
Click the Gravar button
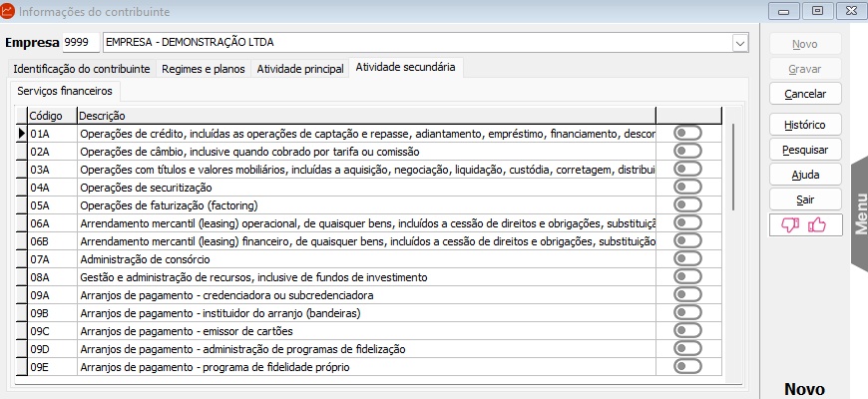pos(805,69)
